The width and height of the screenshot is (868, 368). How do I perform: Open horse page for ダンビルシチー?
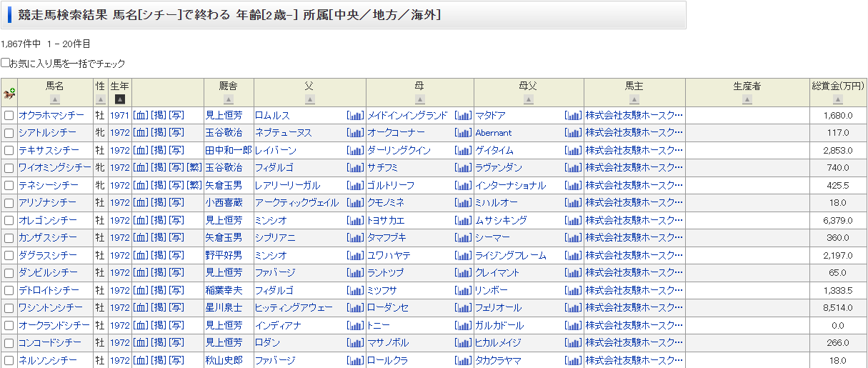click(x=49, y=273)
